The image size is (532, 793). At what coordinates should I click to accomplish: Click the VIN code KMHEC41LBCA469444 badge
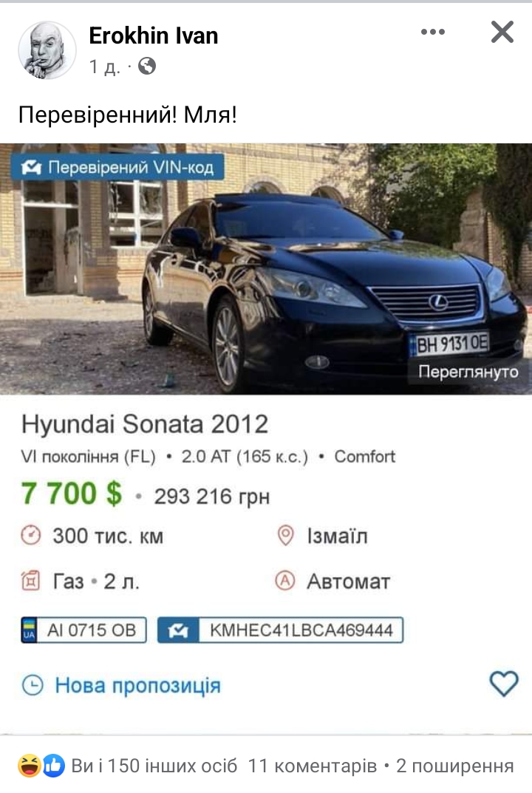point(280,630)
